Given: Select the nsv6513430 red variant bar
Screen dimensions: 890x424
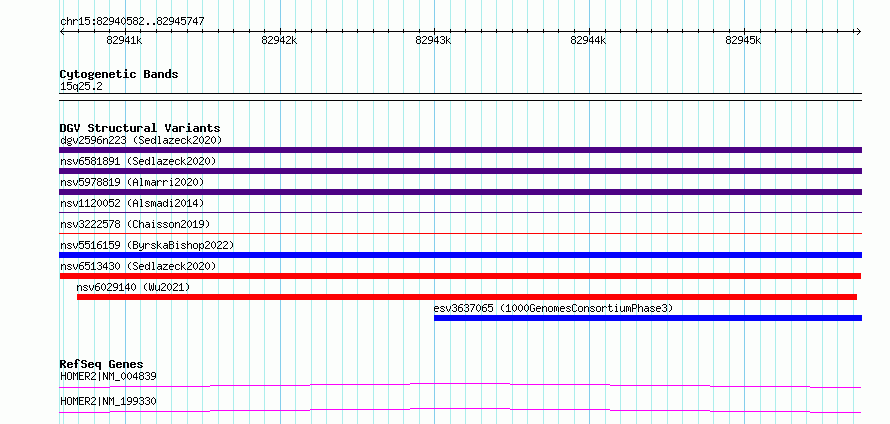Looking at the screenshot, I should click(460, 276).
